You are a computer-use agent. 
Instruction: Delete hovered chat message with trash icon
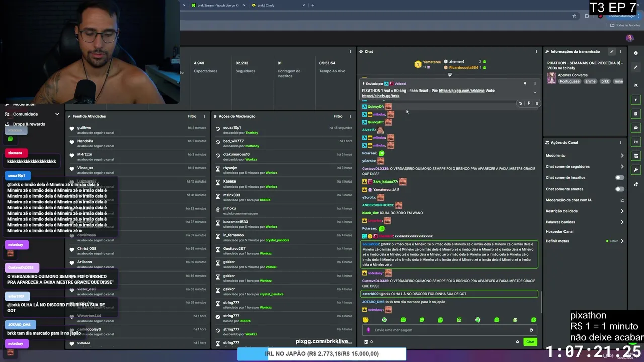coord(537,103)
